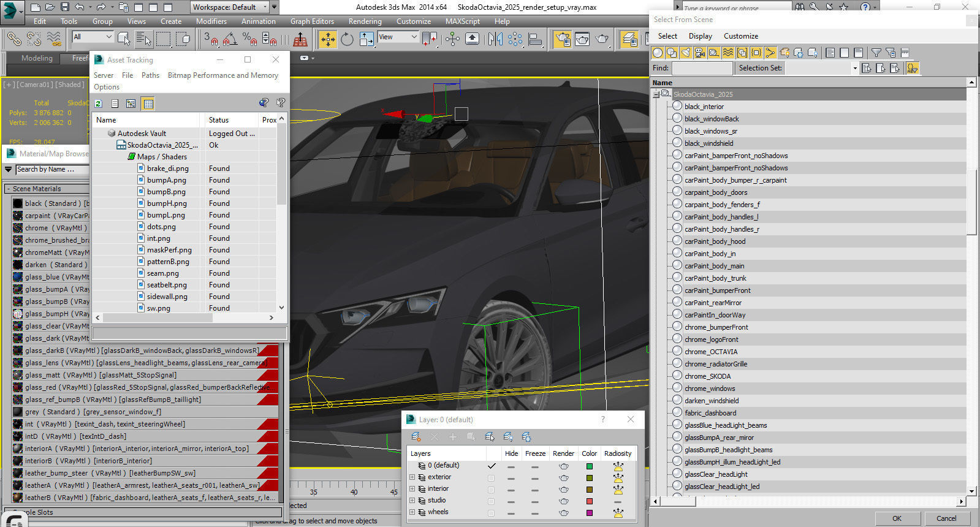Viewport: 980px width, 527px height.
Task: Click Cancel in Select From Scene
Action: (x=946, y=518)
